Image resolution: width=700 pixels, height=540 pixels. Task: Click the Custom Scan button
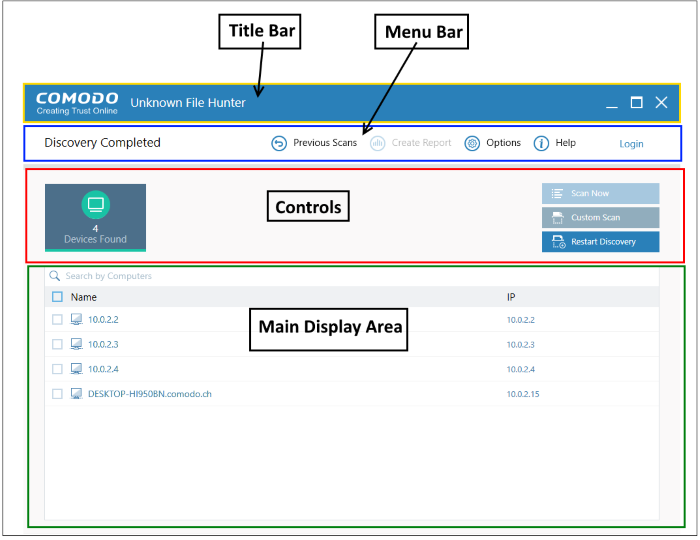(600, 217)
